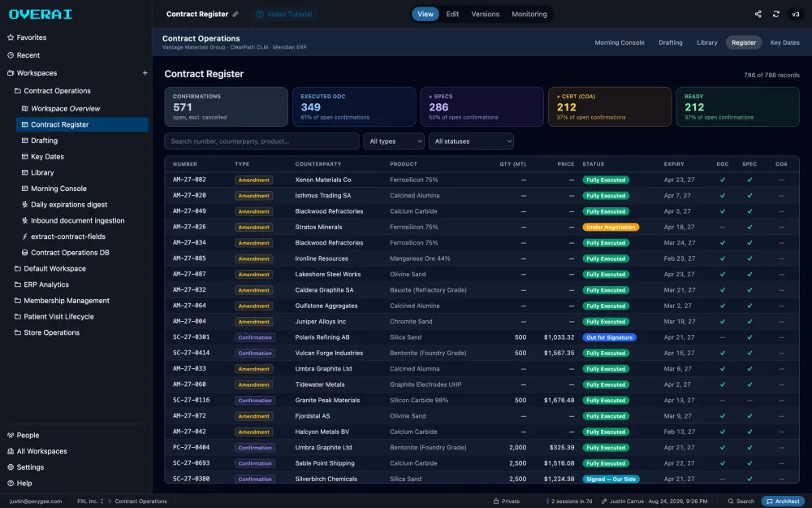812x508 pixels.
Task: Open the Library tab in page header
Action: 707,42
